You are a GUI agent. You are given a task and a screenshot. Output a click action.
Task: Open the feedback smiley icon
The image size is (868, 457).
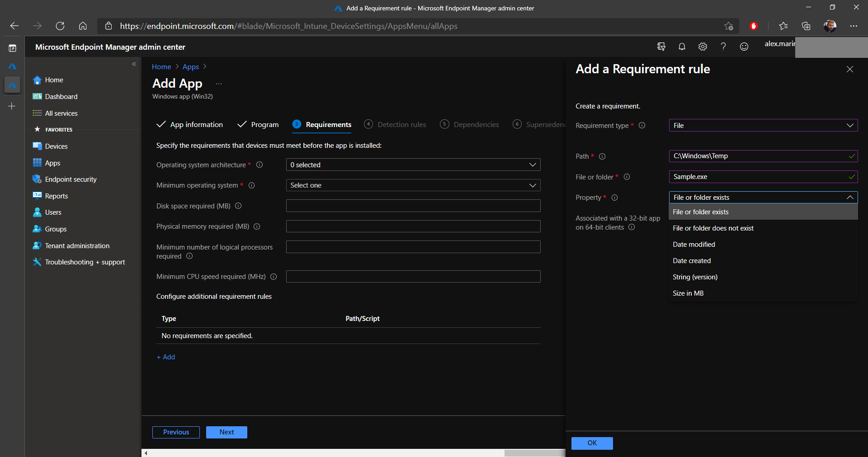point(744,47)
